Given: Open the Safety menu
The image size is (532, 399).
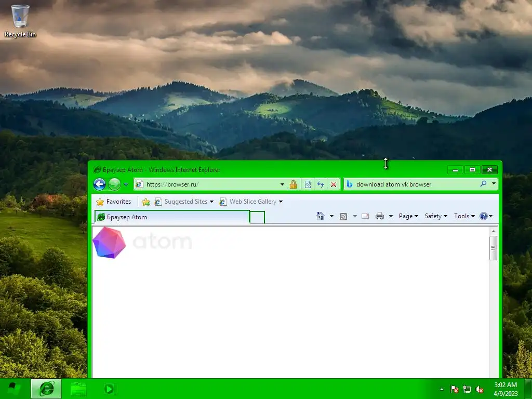Looking at the screenshot, I should tap(436, 216).
